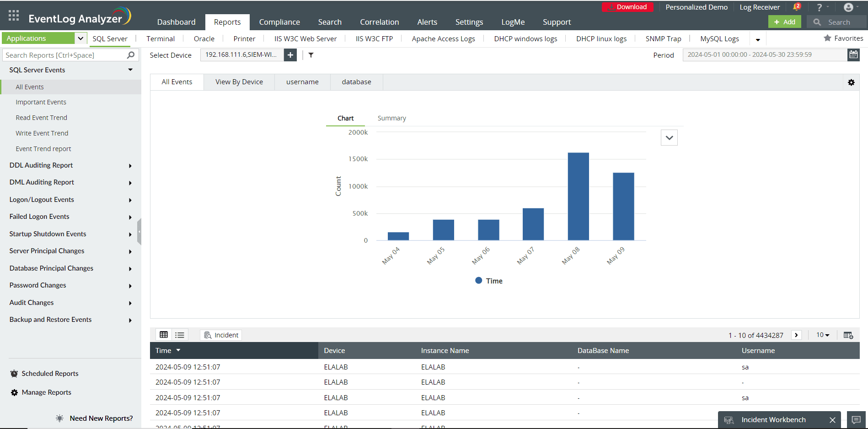
Task: Click the export columns icon near page size selector
Action: (x=848, y=335)
